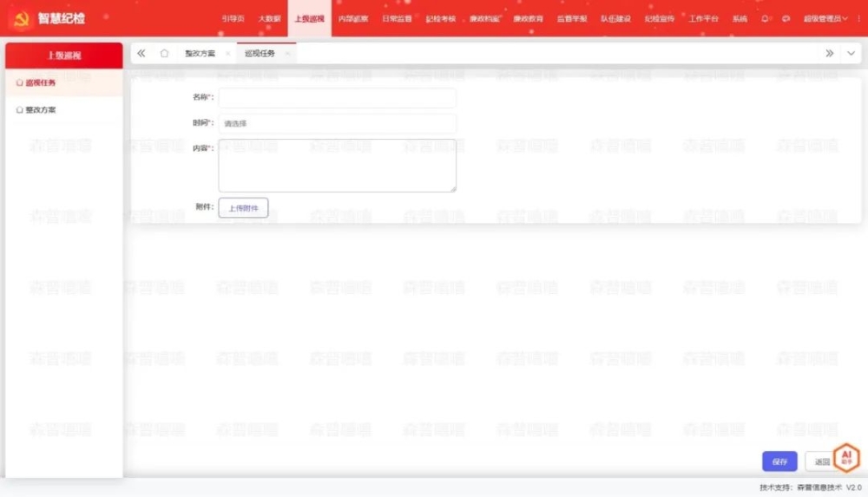This screenshot has height=497, width=868.
Task: Select 整改方案 in the left sidebar
Action: click(x=41, y=110)
